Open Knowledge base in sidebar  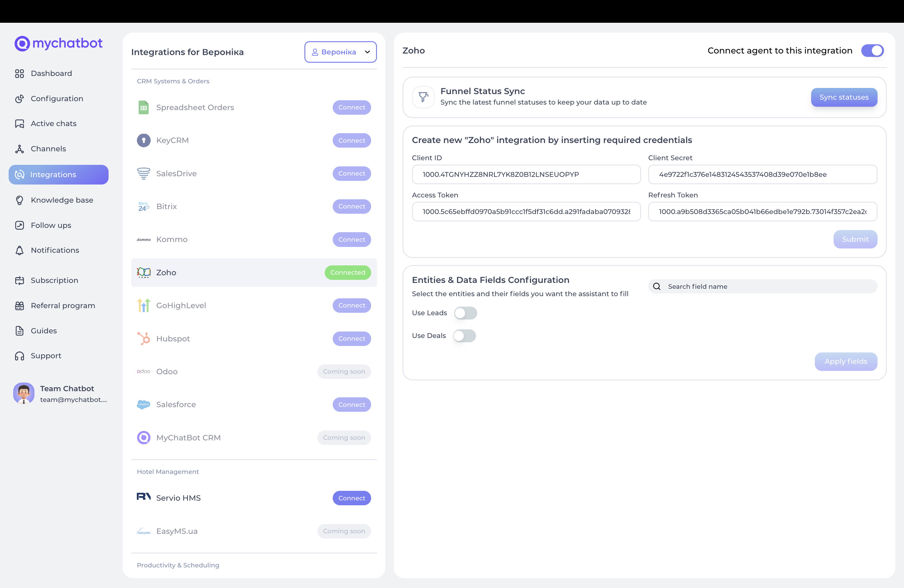pyautogui.click(x=61, y=200)
